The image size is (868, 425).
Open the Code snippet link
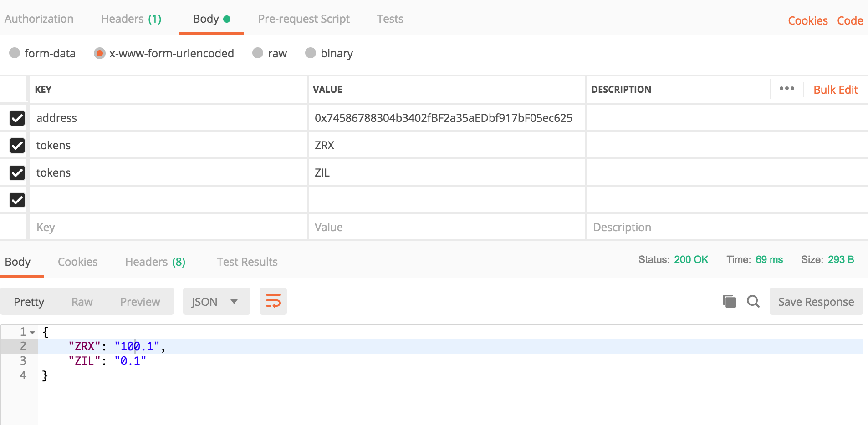850,20
